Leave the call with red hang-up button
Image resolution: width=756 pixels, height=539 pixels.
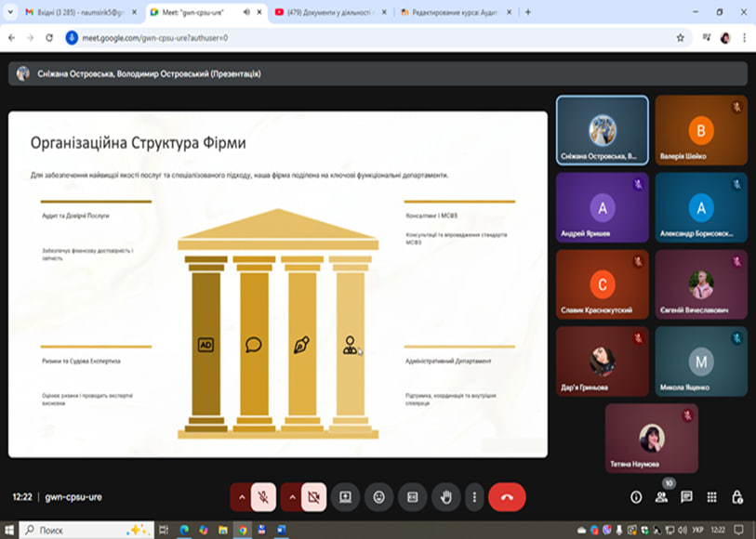(507, 497)
